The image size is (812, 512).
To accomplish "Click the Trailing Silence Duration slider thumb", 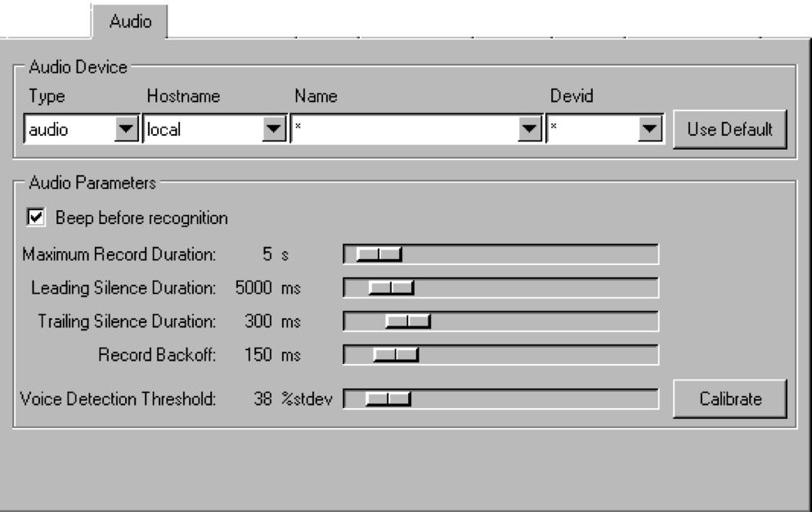I will pyautogui.click(x=408, y=321).
